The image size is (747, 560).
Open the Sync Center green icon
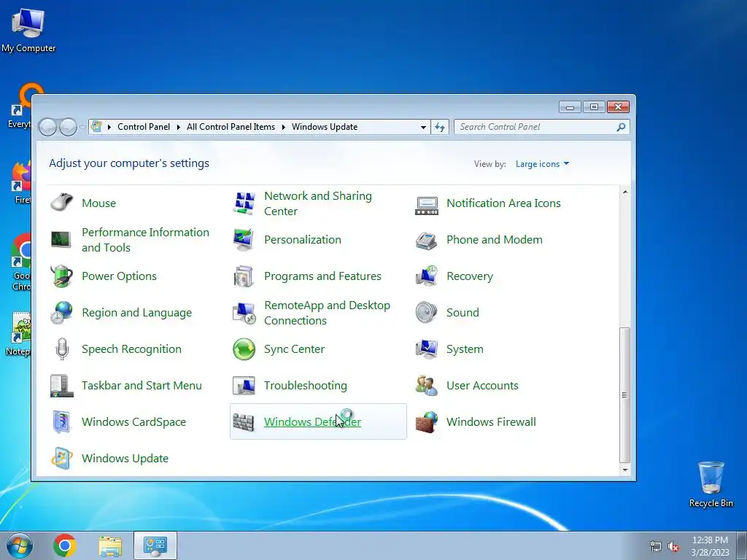(x=244, y=349)
